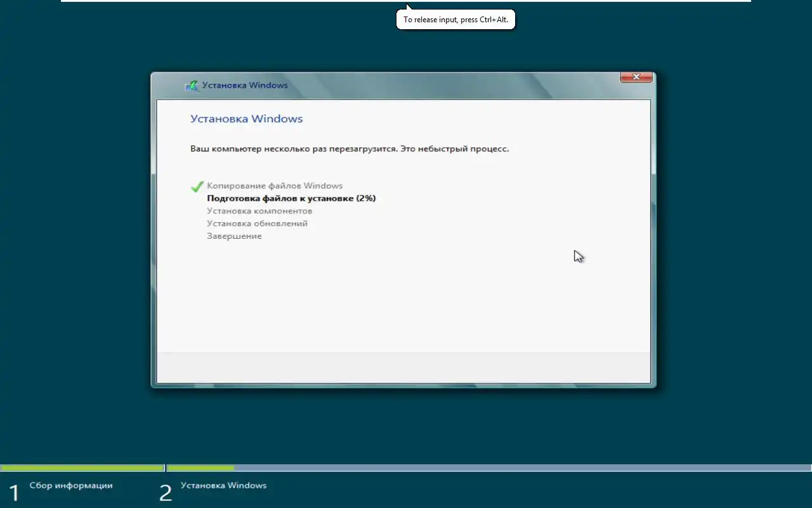Image resolution: width=812 pixels, height=508 pixels.
Task: Select the 'Установка обновлений' step
Action: point(257,224)
